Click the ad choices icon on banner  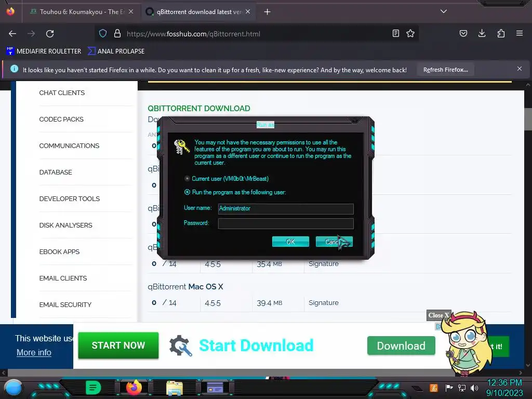tap(438, 326)
